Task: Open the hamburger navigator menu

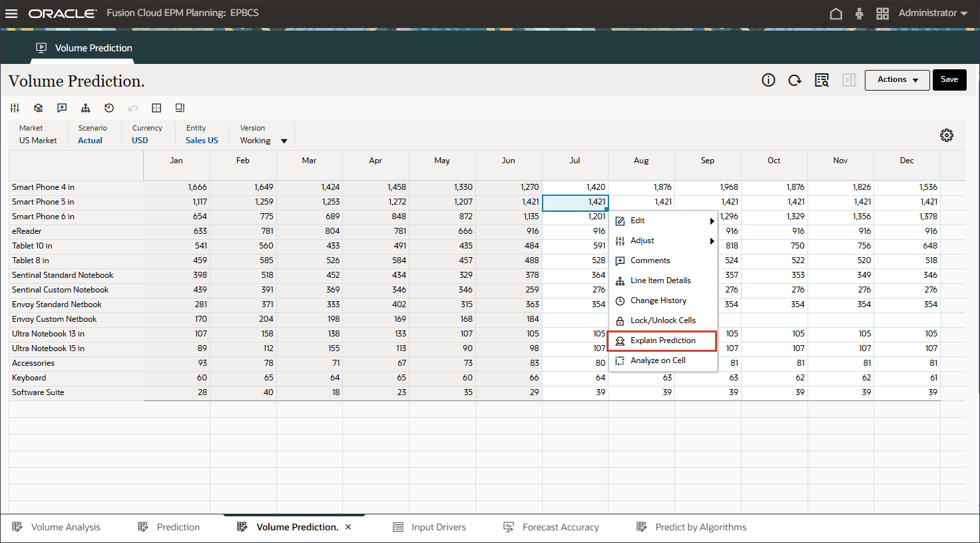Action: click(x=11, y=13)
